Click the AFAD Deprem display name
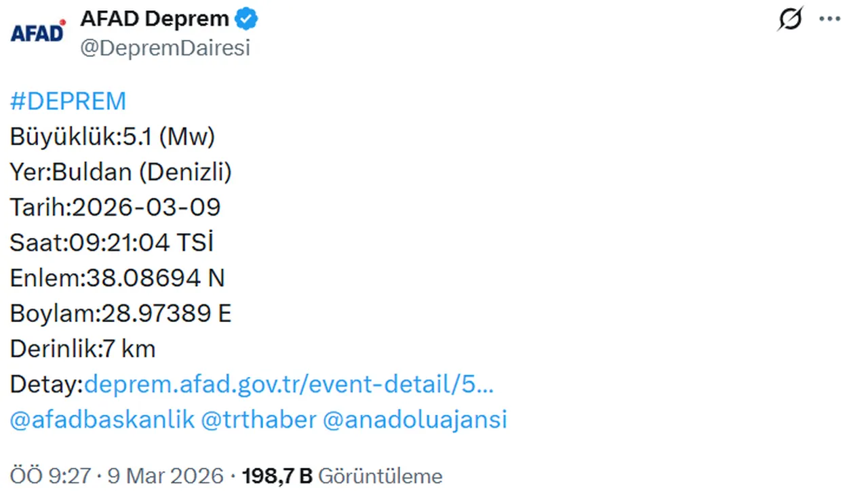 pos(155,18)
